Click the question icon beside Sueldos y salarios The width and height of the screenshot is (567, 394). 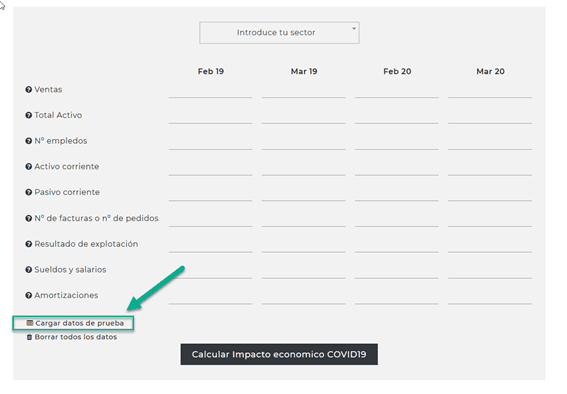[x=29, y=270]
